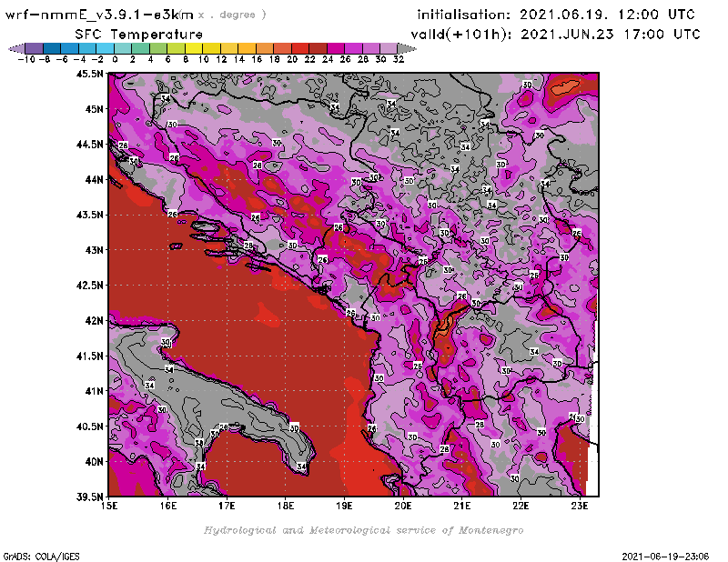Select the 40N latitude axis label
The image size is (728, 562).
(x=94, y=462)
